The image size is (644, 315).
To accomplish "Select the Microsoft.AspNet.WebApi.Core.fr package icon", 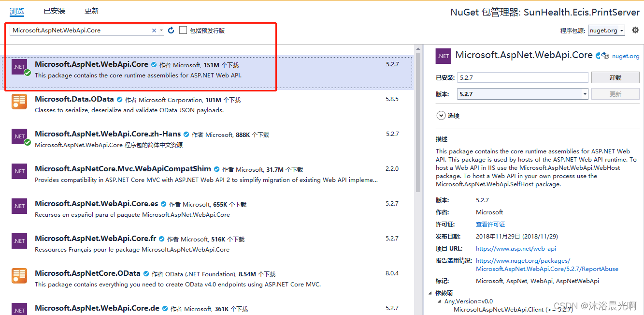I will point(19,241).
